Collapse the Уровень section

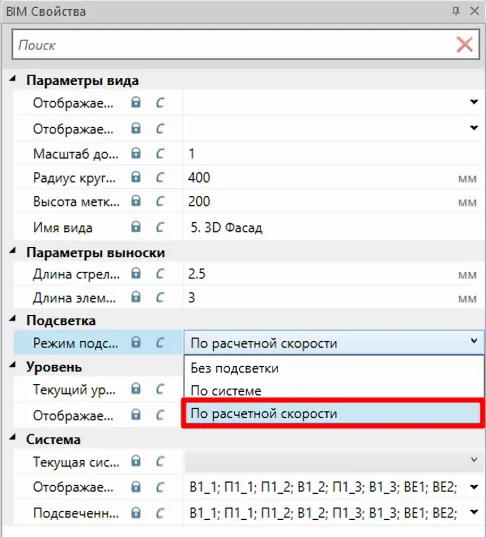click(13, 366)
